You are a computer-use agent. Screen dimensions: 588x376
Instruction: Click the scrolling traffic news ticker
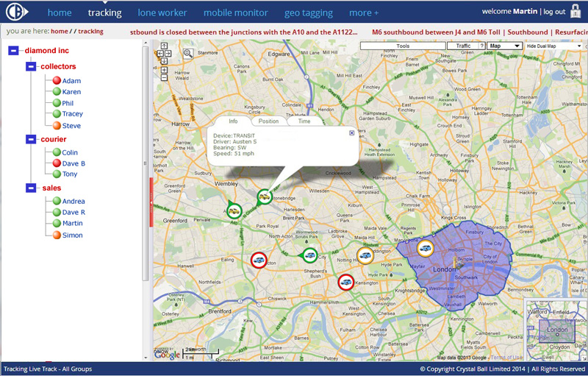point(358,32)
